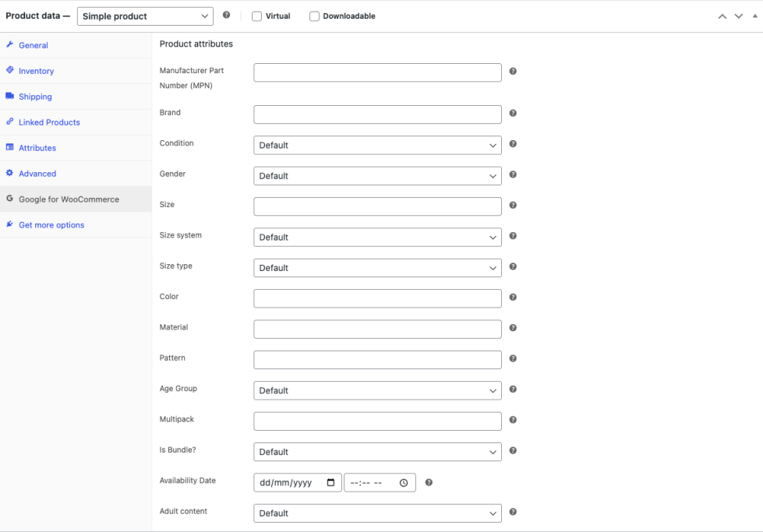Collapse the Product data panel with up arrow
The width and height of the screenshot is (763, 532).
pos(722,16)
